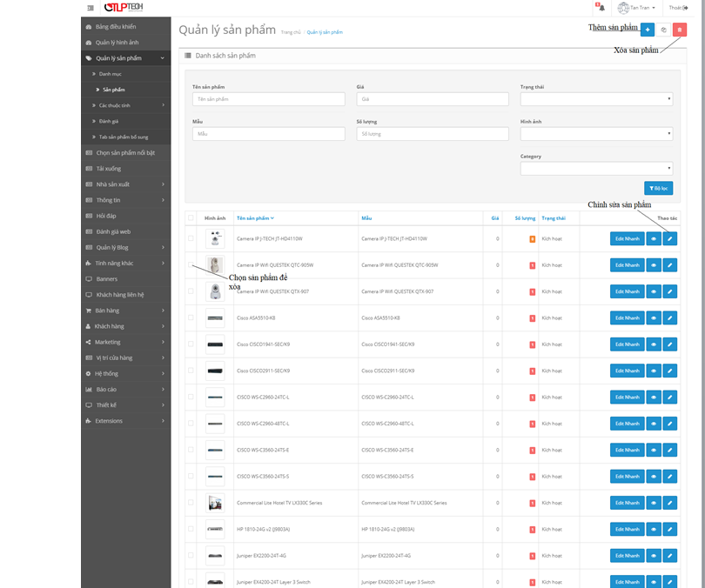Click the pencil edit icon for Cisco ASA5510-K8
This screenshot has height=588, width=705.
coord(670,318)
